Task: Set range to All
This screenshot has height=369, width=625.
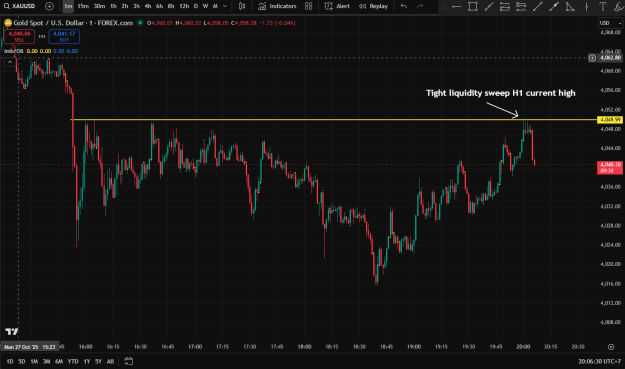Action: 110,361
